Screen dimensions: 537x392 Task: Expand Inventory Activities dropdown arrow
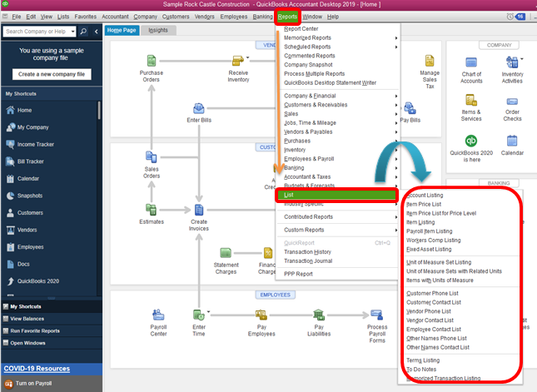(x=522, y=59)
